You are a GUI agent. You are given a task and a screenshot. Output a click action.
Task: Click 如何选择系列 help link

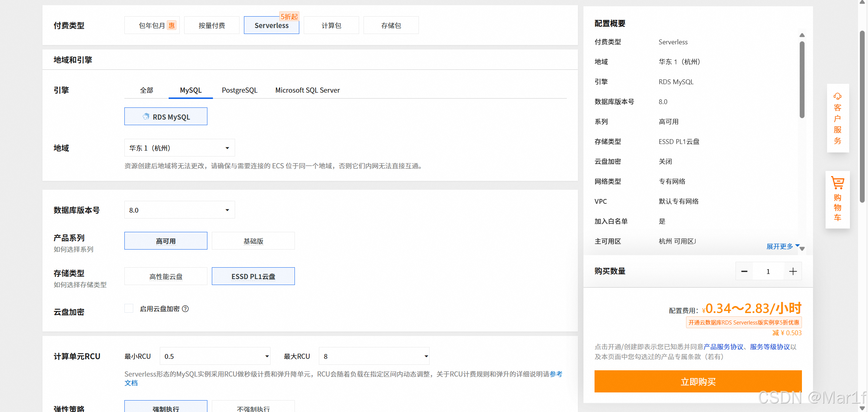click(x=73, y=249)
